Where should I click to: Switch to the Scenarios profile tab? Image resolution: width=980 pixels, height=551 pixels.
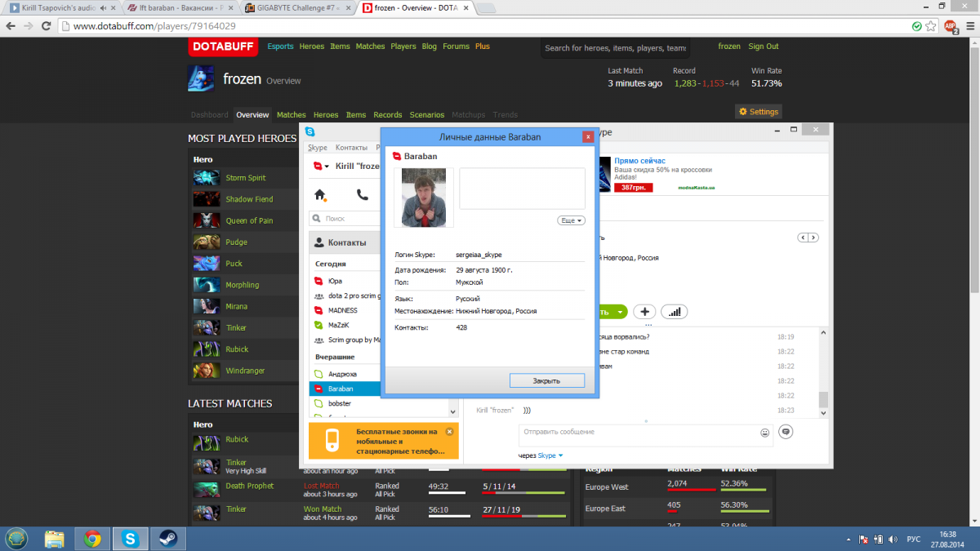click(427, 115)
